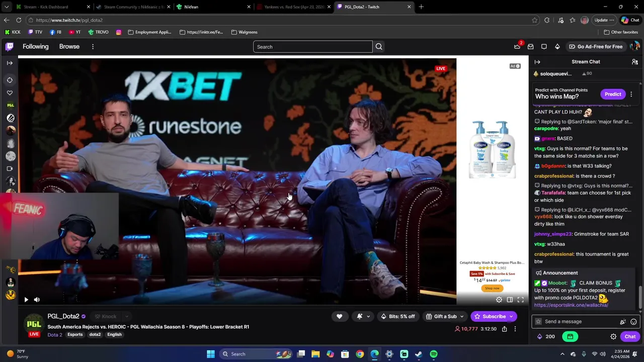Open the Browse tab
This screenshot has width=644, height=362.
pyautogui.click(x=69, y=46)
